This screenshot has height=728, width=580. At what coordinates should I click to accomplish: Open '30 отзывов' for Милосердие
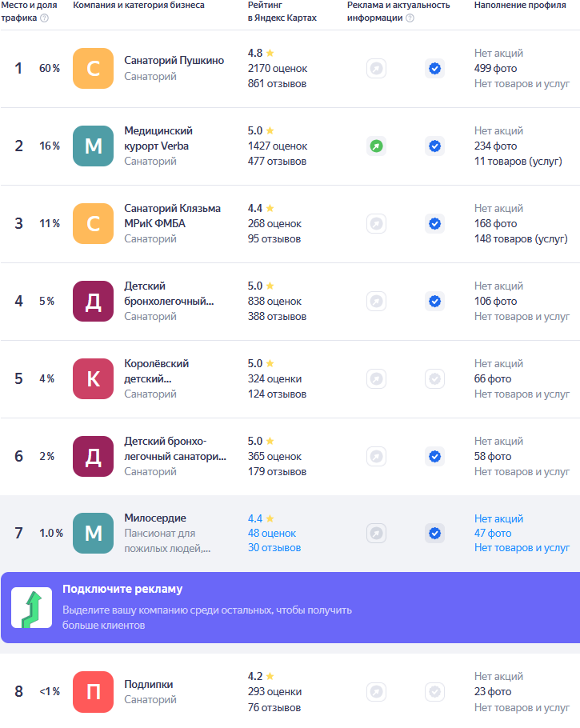click(x=274, y=548)
